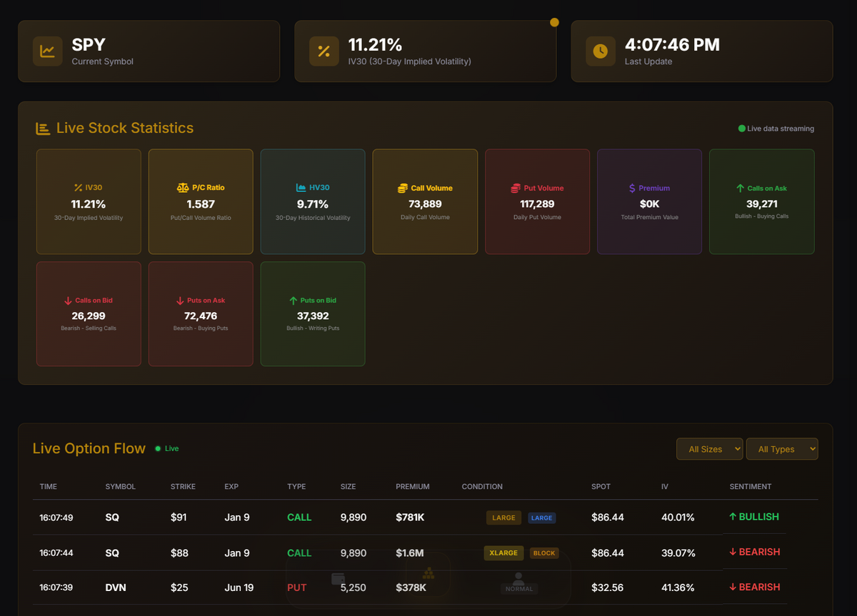This screenshot has width=857, height=616.
Task: Click the green Live dot beside Live Option Flow
Action: tap(158, 449)
